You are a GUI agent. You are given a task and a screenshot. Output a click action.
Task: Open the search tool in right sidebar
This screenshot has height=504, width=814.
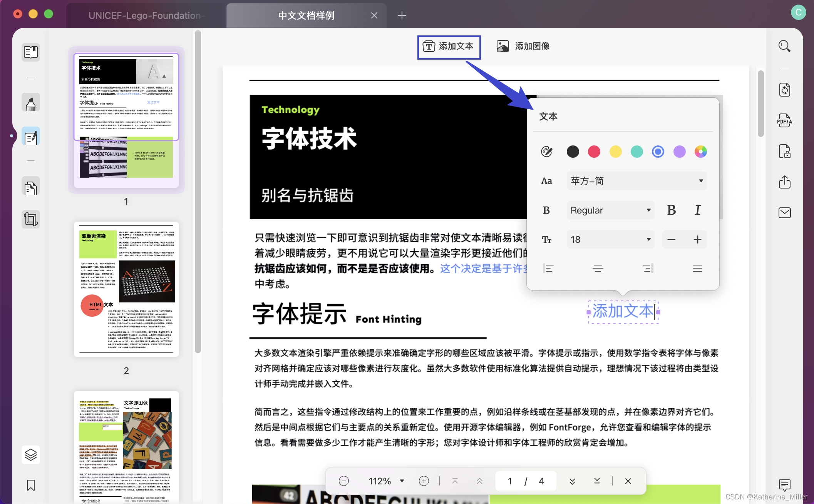(784, 46)
